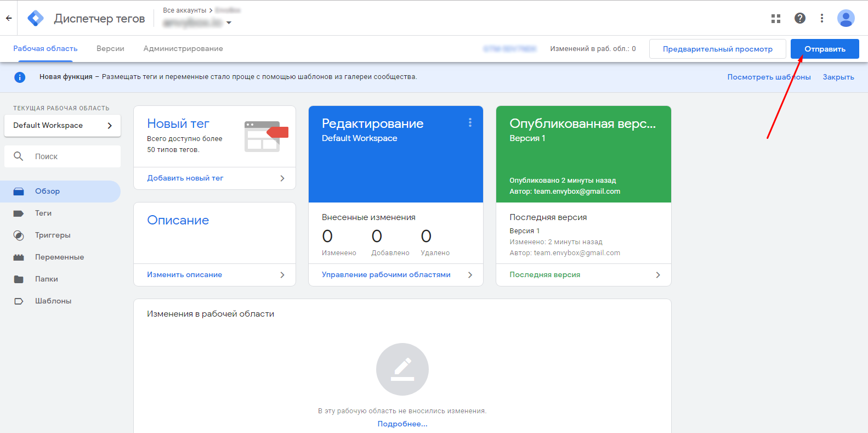The width and height of the screenshot is (868, 433).
Task: Click Предварительный просмотр button
Action: [x=717, y=49]
